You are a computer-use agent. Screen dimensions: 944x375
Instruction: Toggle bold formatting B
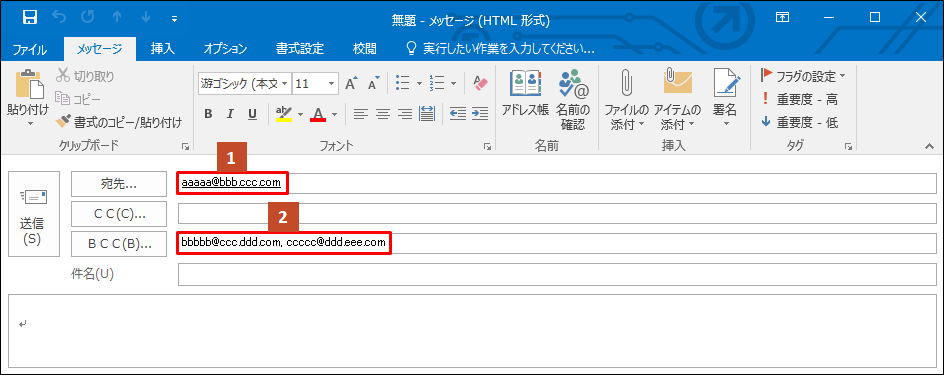208,114
